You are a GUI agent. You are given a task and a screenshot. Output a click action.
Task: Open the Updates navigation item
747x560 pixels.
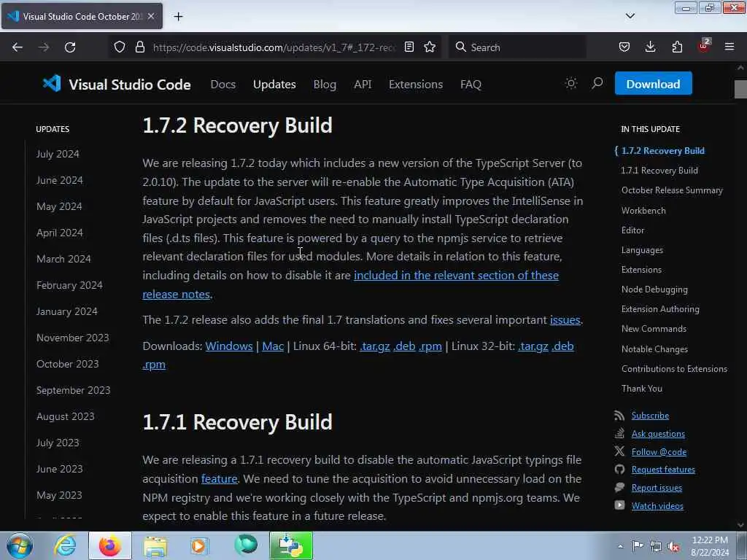274,85
